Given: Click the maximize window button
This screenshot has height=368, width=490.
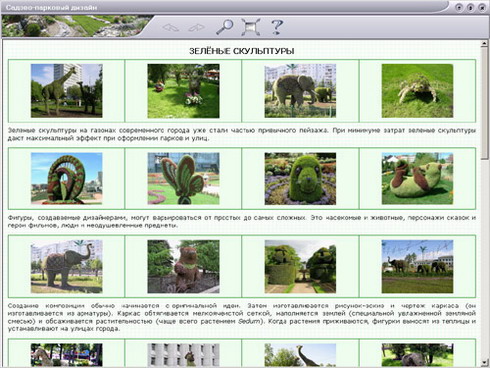Looking at the screenshot, I should tap(470, 7).
